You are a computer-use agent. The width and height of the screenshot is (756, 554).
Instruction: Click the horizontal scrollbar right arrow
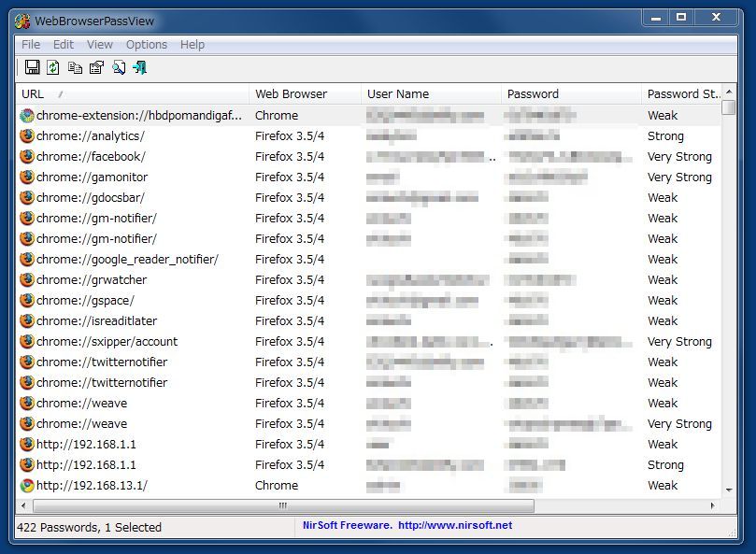point(713,505)
